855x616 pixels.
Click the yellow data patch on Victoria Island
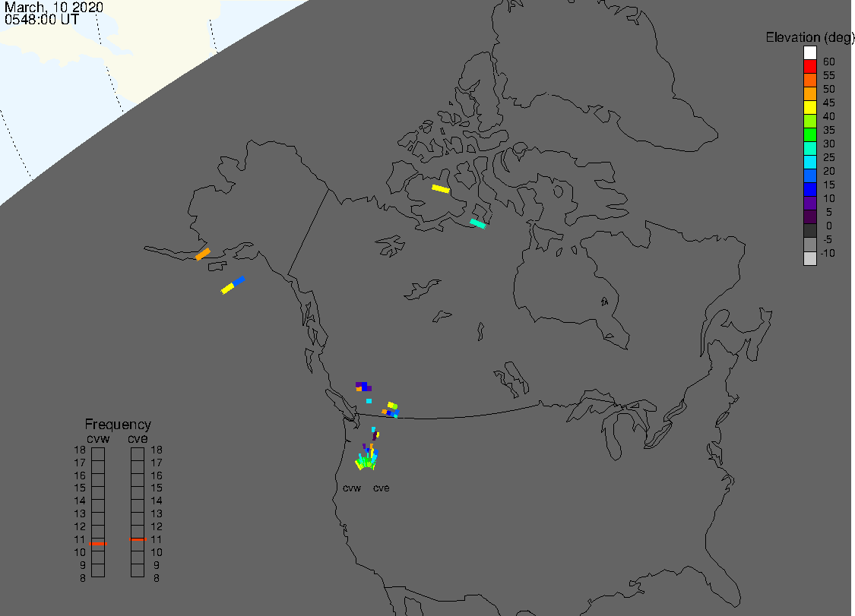click(x=441, y=189)
